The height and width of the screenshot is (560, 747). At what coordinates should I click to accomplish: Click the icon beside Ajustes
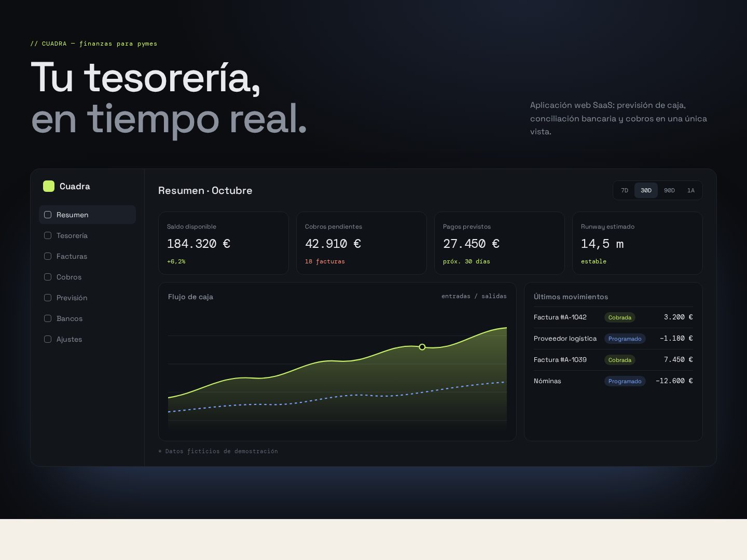click(x=48, y=339)
